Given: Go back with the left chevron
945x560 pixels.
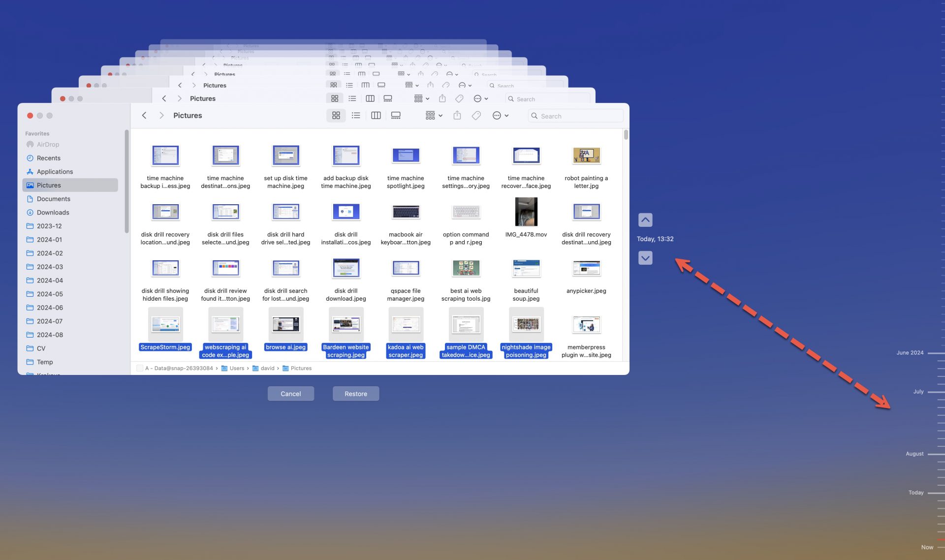Looking at the screenshot, I should click(144, 116).
